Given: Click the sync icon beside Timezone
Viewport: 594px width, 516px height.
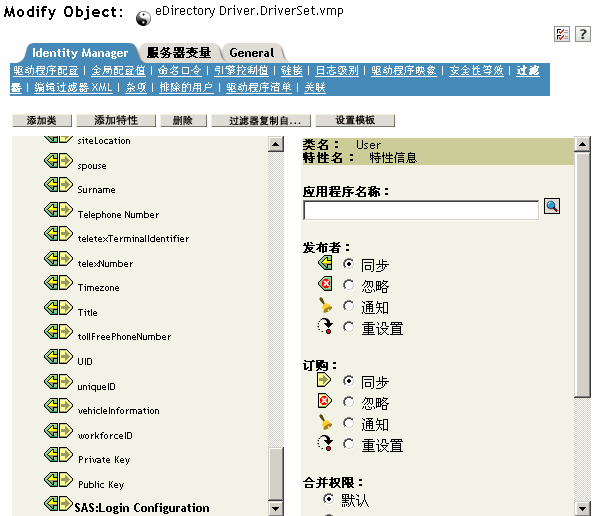Looking at the screenshot, I should tap(58, 283).
